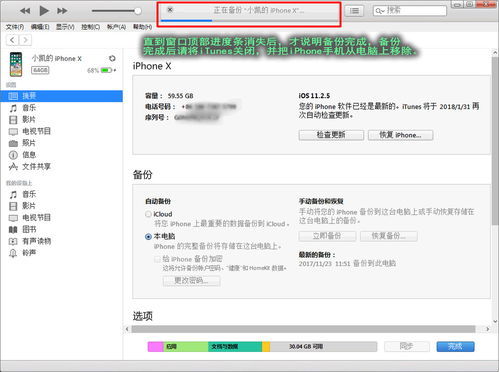
Task: Click the 立即备份 button
Action: click(x=327, y=236)
